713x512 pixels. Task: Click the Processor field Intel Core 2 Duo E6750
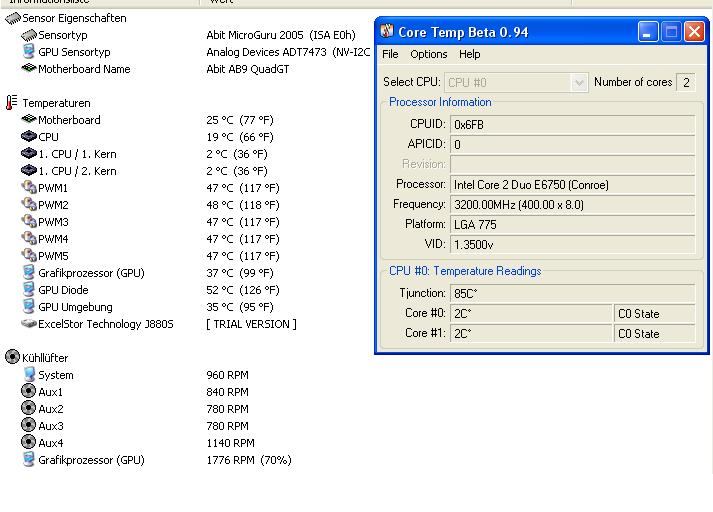[x=572, y=185]
